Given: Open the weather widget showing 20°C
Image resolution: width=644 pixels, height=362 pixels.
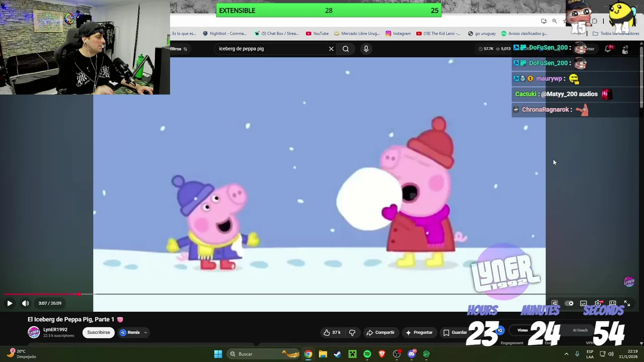Looking at the screenshot, I should [21, 354].
